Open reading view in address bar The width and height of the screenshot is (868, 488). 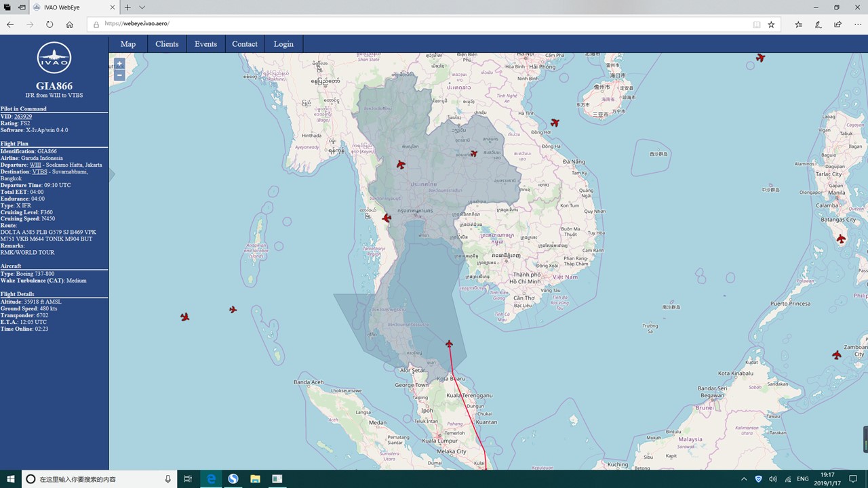click(x=757, y=24)
